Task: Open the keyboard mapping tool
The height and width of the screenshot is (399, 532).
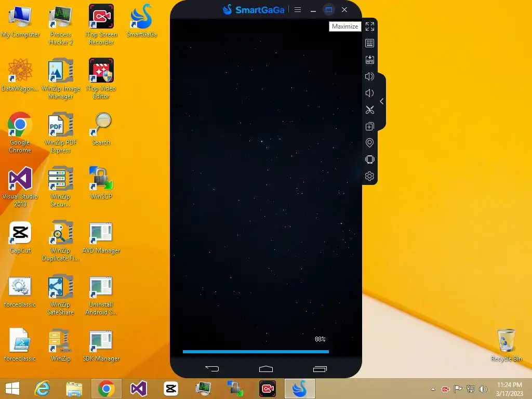Action: (x=369, y=43)
